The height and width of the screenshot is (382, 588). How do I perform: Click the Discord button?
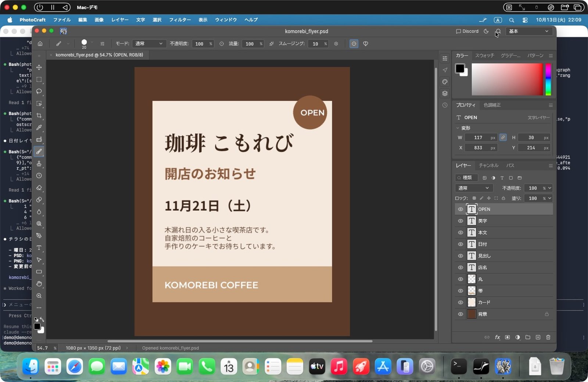[x=467, y=31]
